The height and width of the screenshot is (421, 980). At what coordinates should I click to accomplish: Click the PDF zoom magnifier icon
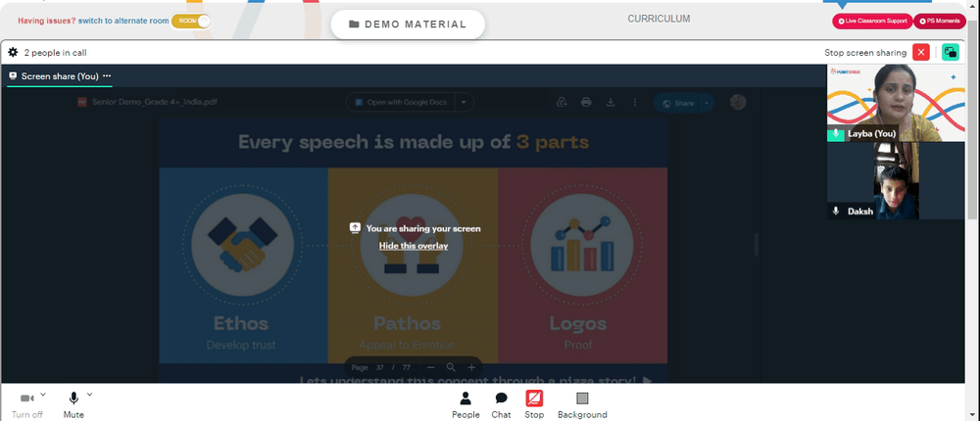click(x=451, y=367)
